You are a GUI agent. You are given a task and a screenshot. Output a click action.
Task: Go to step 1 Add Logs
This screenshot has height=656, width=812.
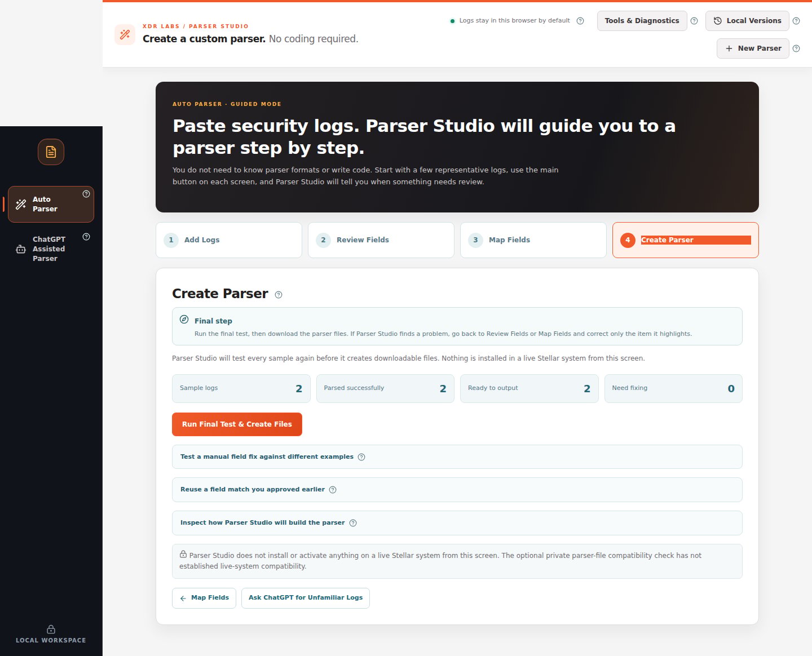coord(229,240)
